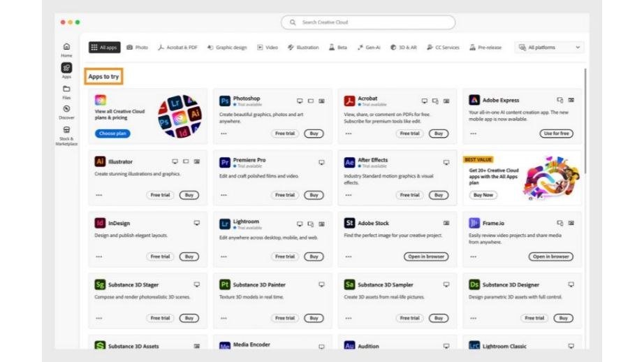Viewport: 644px width, 362px height.
Task: Click the Substance 3D Stager icon
Action: [x=100, y=284]
